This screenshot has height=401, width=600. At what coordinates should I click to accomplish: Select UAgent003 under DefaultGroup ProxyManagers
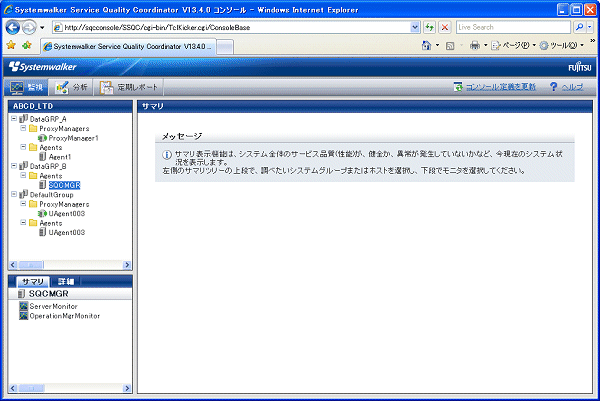click(67, 214)
